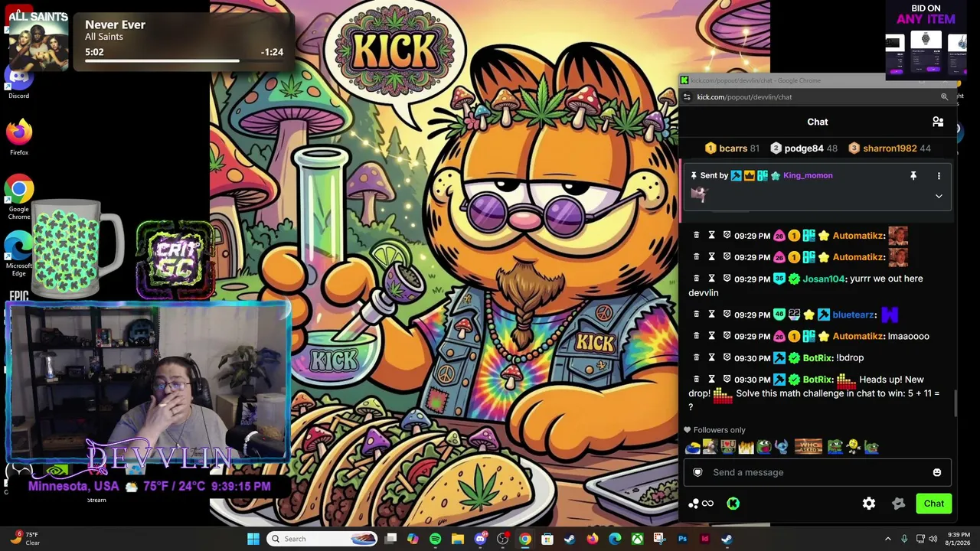Image resolution: width=980 pixels, height=551 pixels.
Task: Click Josan104 username in chat
Action: pos(824,279)
